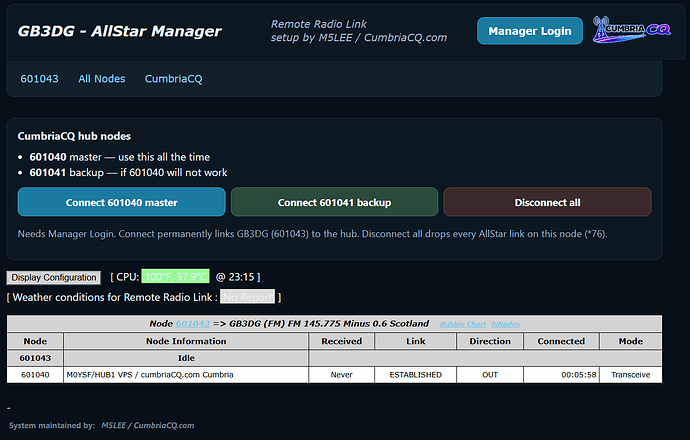The width and height of the screenshot is (690, 440).
Task: Open the Manager Login button
Action: [x=530, y=31]
